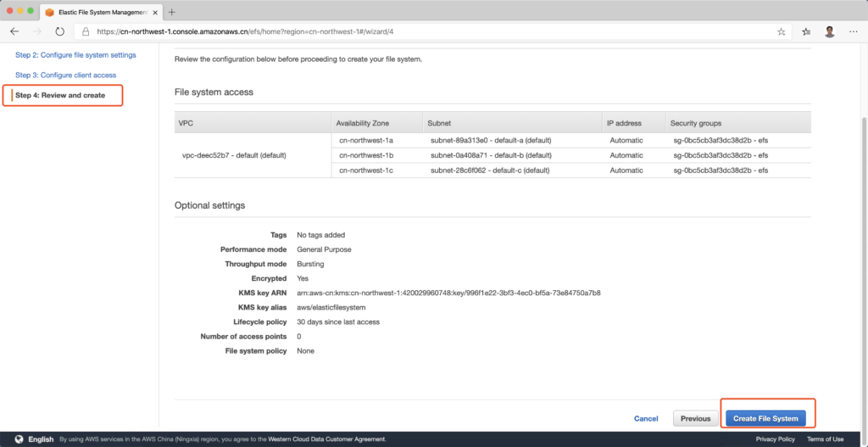The width and height of the screenshot is (868, 447).
Task: Click the Previous button
Action: tap(695, 418)
